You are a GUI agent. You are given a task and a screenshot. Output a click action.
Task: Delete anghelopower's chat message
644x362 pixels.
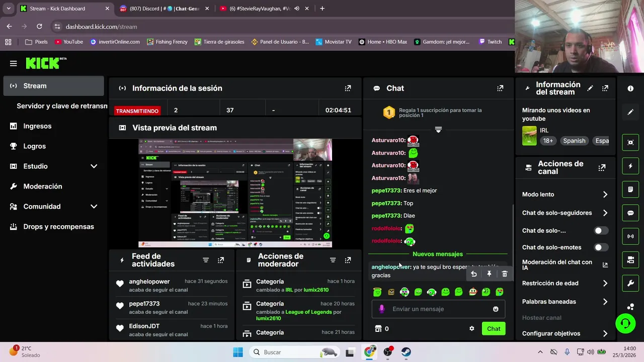(505, 274)
